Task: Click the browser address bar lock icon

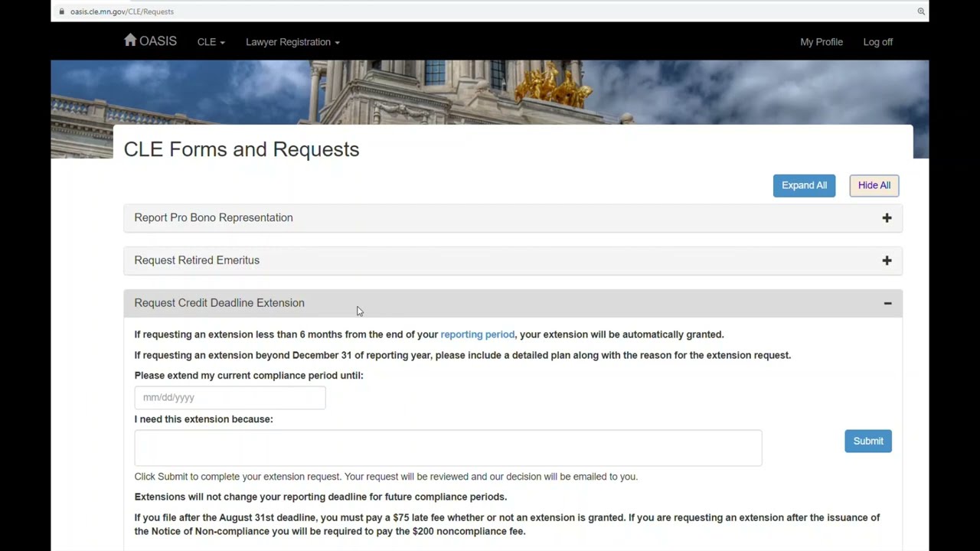Action: [x=62, y=11]
